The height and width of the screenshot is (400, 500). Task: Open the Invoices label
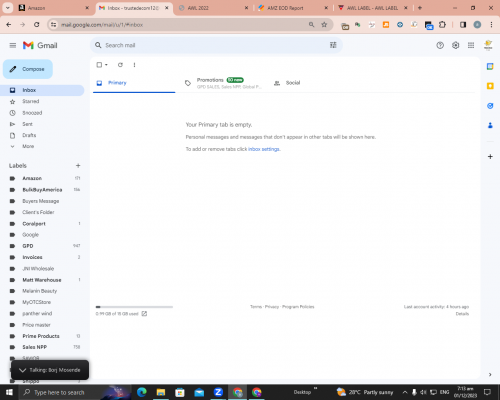coord(42,257)
